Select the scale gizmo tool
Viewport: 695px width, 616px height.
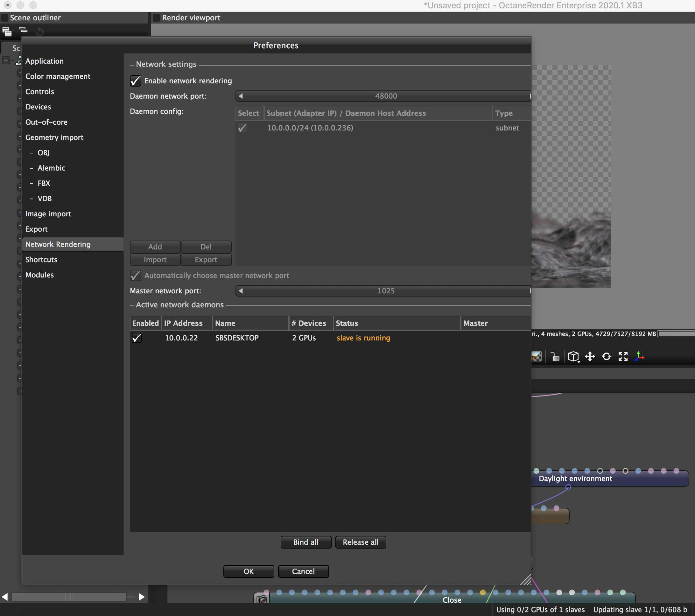coord(623,357)
